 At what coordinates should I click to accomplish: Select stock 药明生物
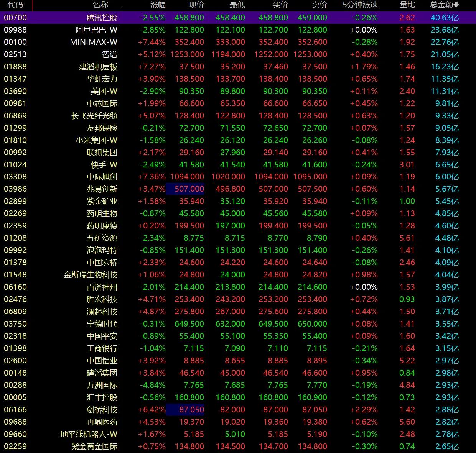(x=102, y=213)
